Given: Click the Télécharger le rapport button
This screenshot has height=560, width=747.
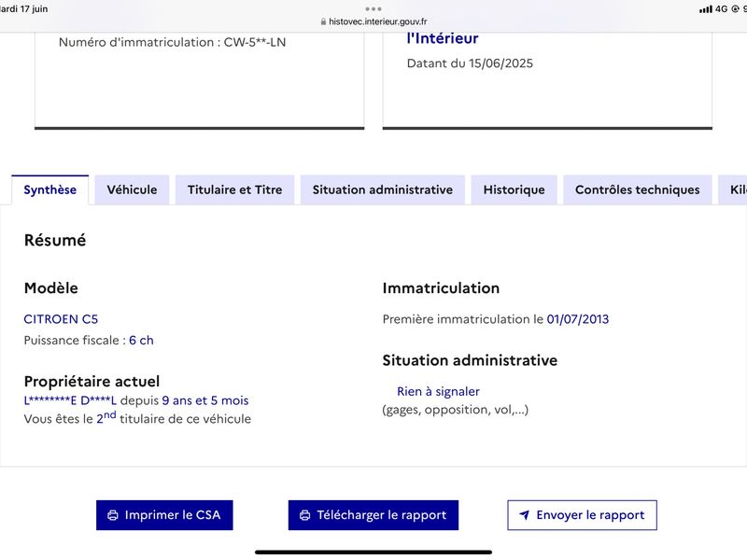Looking at the screenshot, I should (x=373, y=515).
